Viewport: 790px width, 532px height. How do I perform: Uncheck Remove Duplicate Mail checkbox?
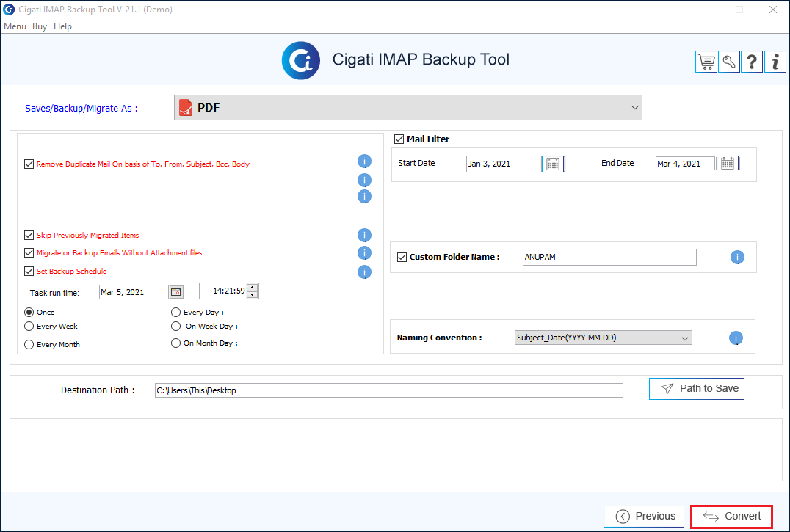click(x=29, y=164)
